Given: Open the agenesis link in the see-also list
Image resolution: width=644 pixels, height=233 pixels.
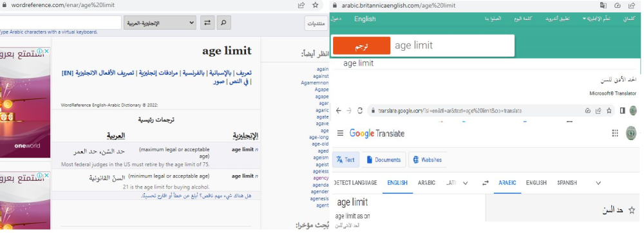Looking at the screenshot, I should tap(319, 198).
